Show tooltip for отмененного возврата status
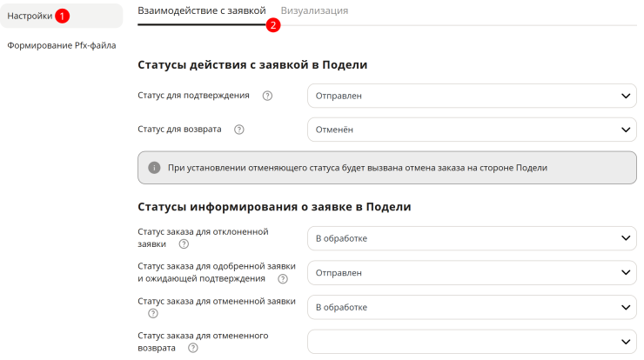 tap(192, 348)
